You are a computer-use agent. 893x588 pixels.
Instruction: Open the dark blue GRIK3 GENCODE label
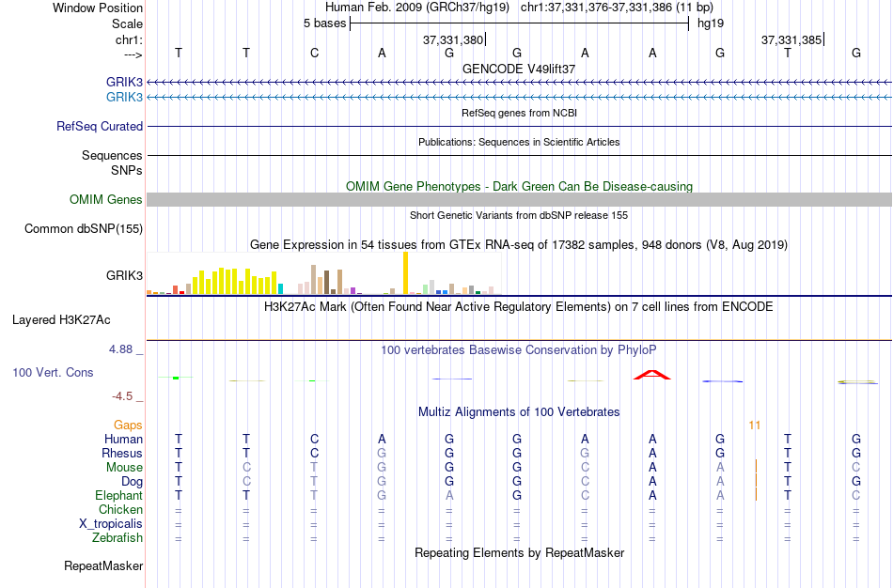click(x=124, y=82)
